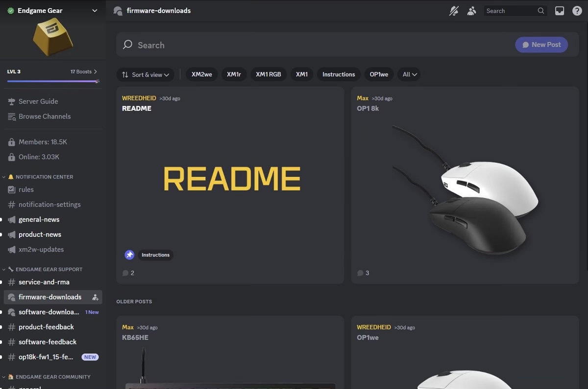The image size is (588, 389).
Task: Show member list icon in header
Action: tap(471, 11)
